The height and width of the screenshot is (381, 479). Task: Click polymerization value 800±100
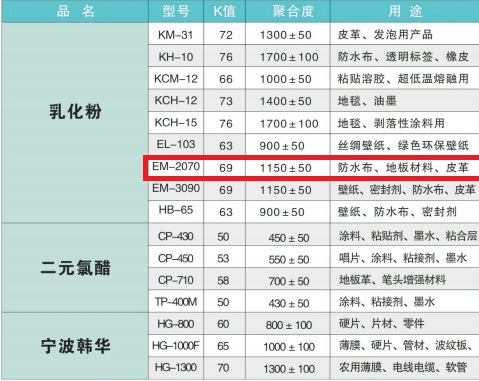point(289,325)
